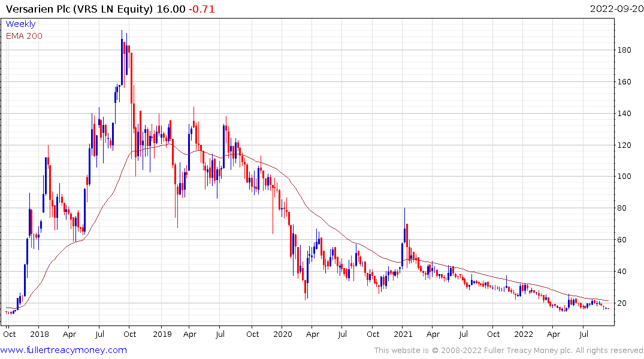This screenshot has width=644, height=359.
Task: Click the 140 price axis label
Action: [x=624, y=113]
